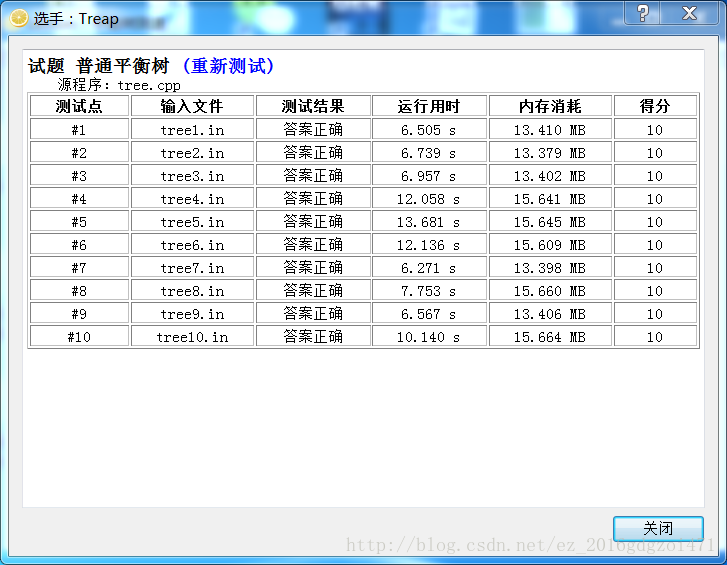
Task: Click the 6.567 s runtime cell
Action: [429, 314]
